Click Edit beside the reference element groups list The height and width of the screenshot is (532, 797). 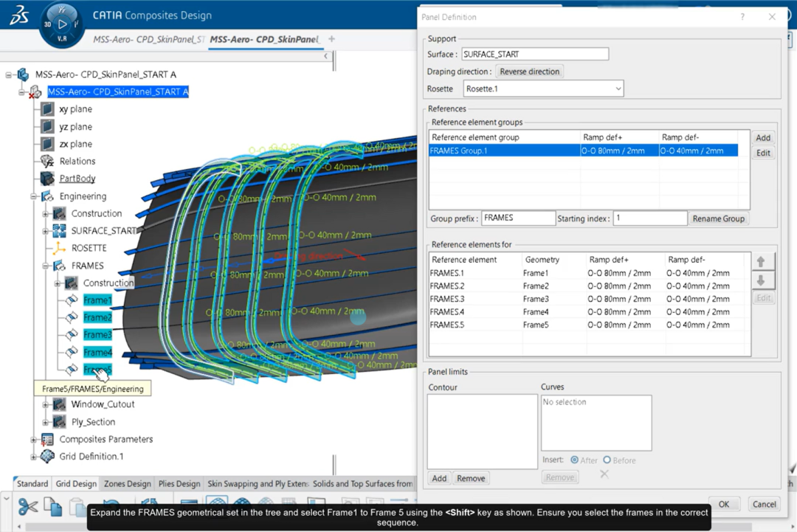click(763, 153)
